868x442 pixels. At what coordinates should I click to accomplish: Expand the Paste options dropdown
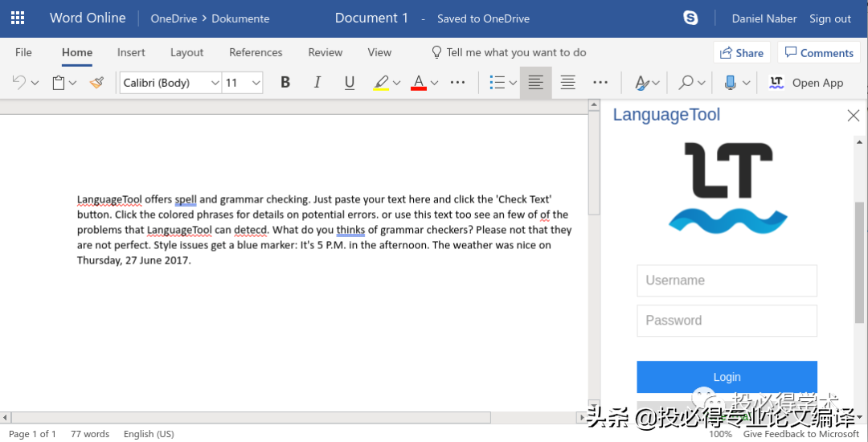[72, 84]
